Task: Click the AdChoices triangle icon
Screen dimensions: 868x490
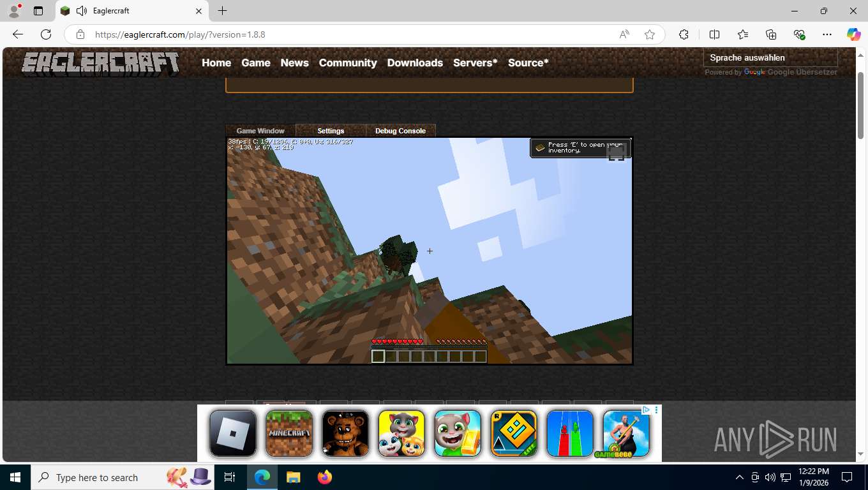Action: (646, 410)
